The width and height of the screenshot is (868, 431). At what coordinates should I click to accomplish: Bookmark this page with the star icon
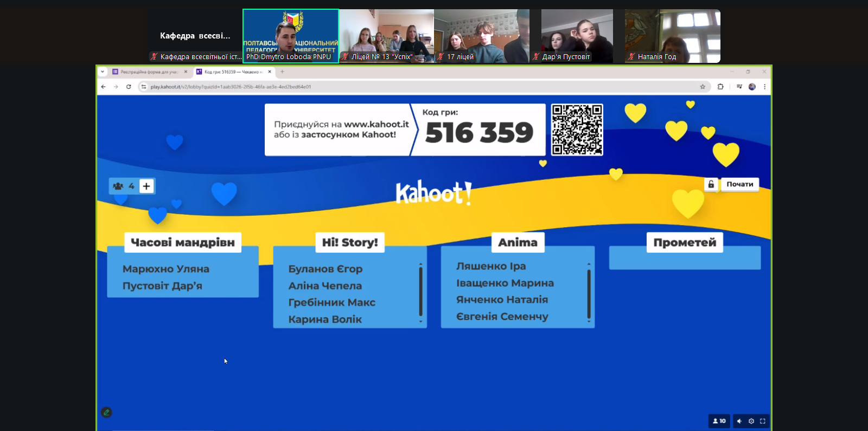[x=703, y=87]
